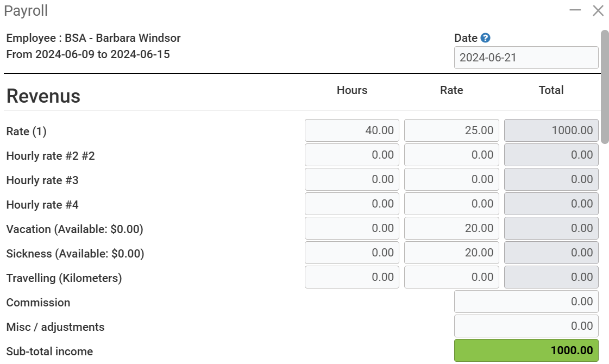
Task: Edit the Vacation hours field
Action: tap(352, 229)
